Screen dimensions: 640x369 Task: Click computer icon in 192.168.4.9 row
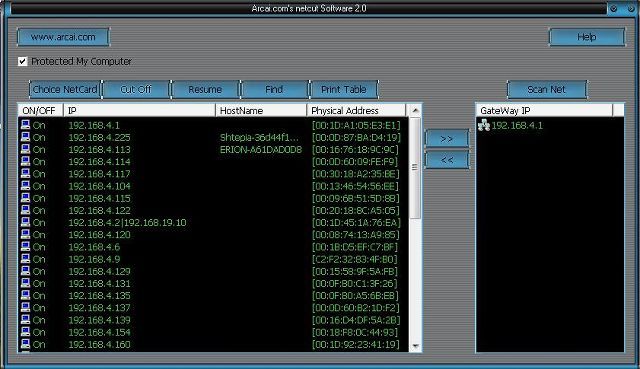point(25,259)
